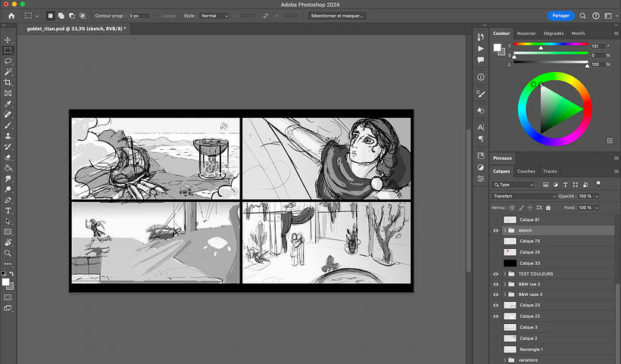Open the Transfert blend mode dropdown
Image resolution: width=621 pixels, height=364 pixels.
pyautogui.click(x=524, y=196)
